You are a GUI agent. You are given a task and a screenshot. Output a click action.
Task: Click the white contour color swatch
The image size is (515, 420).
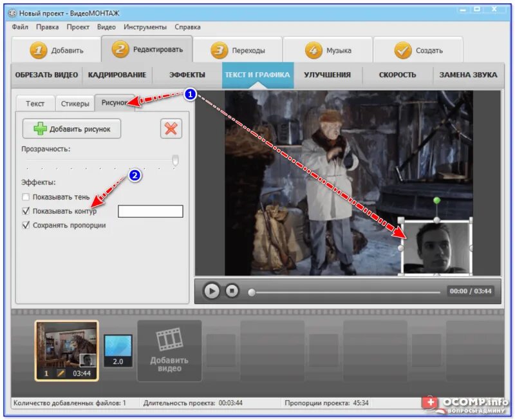[x=151, y=211]
